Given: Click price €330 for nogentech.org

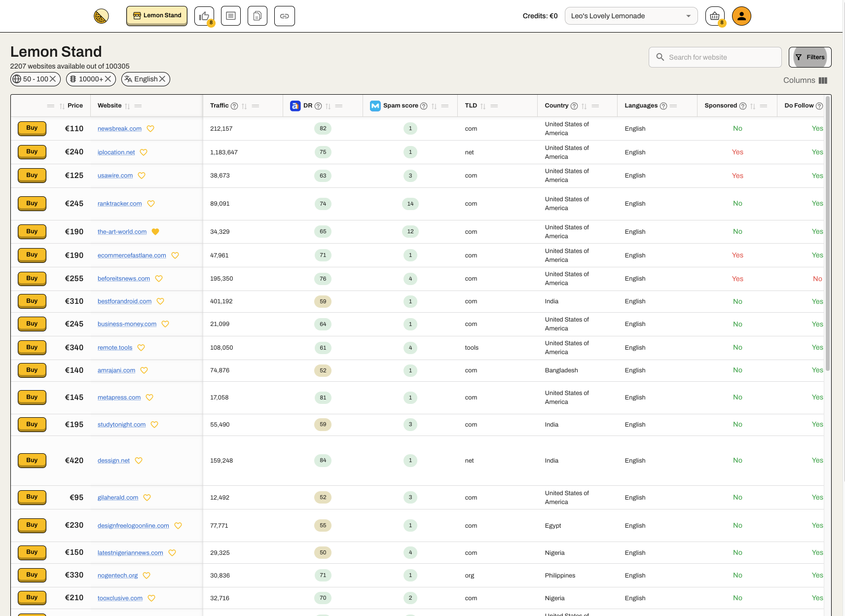Looking at the screenshot, I should coord(74,575).
